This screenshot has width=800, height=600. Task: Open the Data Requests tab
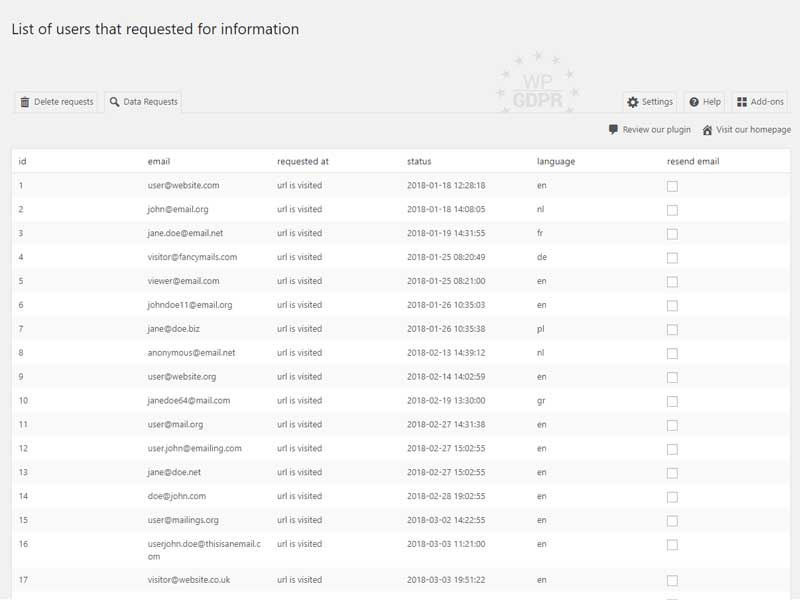tap(144, 102)
